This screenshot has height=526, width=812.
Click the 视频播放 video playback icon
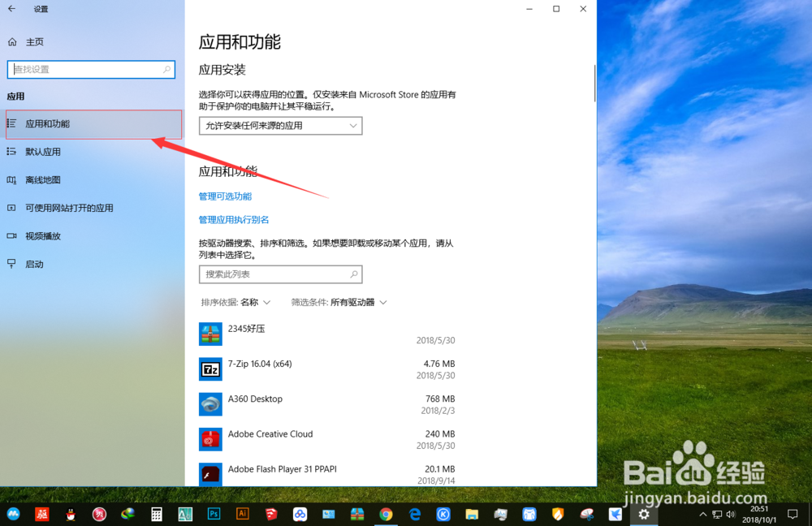point(12,235)
